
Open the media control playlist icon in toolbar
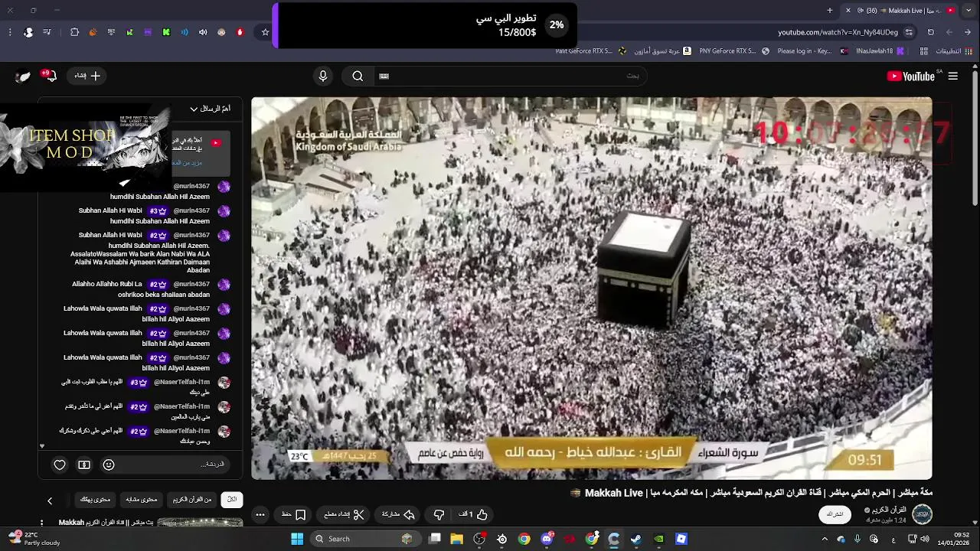[47, 32]
